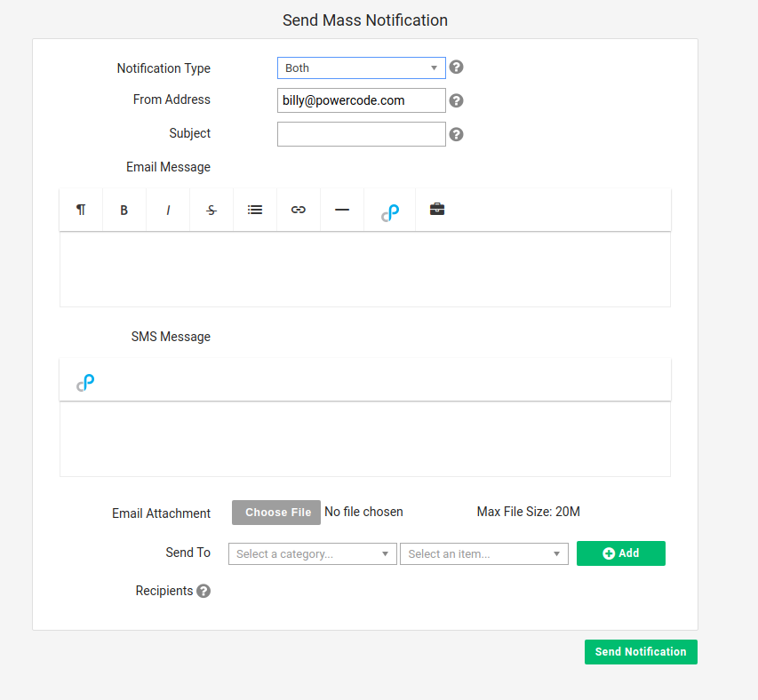
Task: Expand the Select a category dropdown
Action: tap(312, 553)
